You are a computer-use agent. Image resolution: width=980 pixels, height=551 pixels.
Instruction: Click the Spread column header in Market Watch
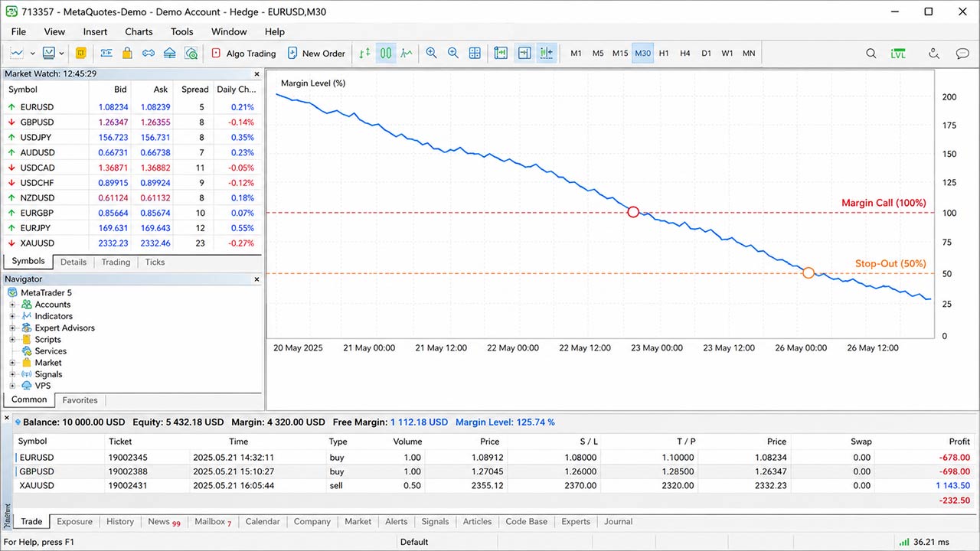pyautogui.click(x=195, y=90)
